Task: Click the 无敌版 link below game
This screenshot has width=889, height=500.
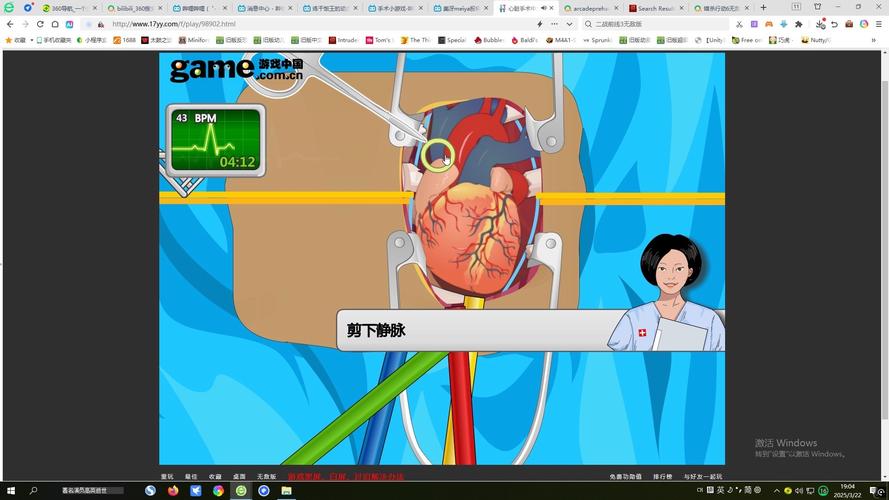Action: [266, 477]
